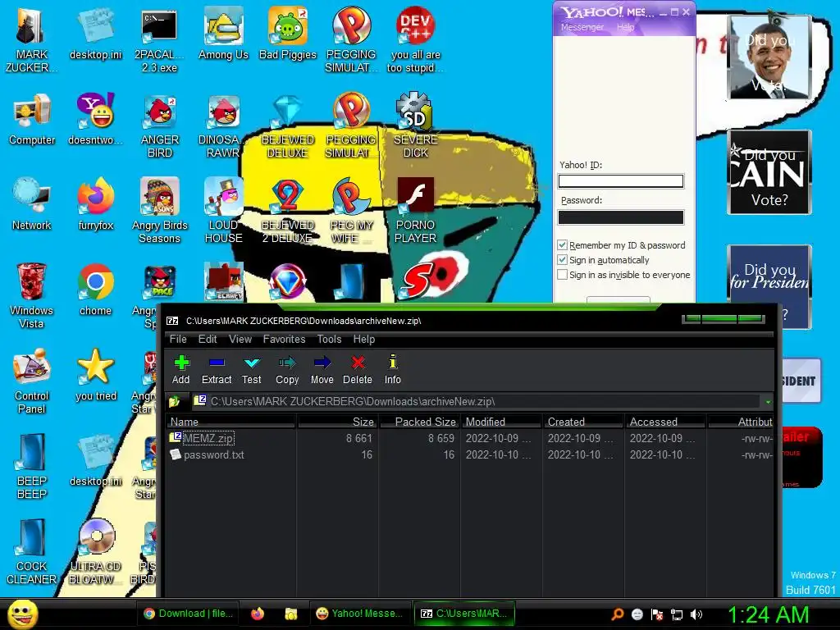Select the ULTRA CD BLOATW disc icon
840x630 pixels.
click(97, 552)
